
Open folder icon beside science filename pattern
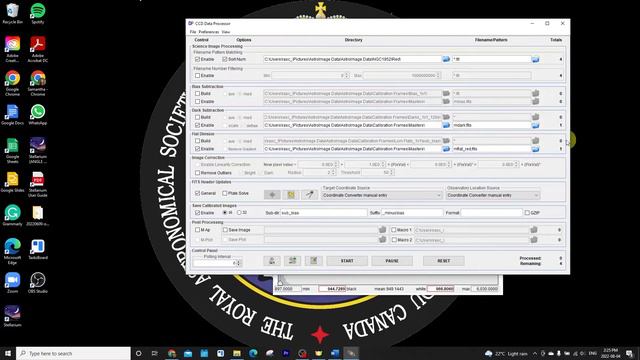point(535,60)
